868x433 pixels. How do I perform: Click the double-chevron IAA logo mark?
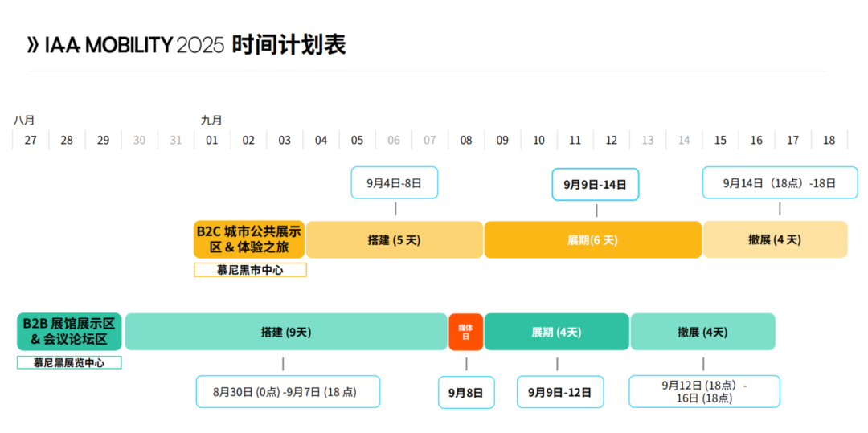pyautogui.click(x=33, y=46)
